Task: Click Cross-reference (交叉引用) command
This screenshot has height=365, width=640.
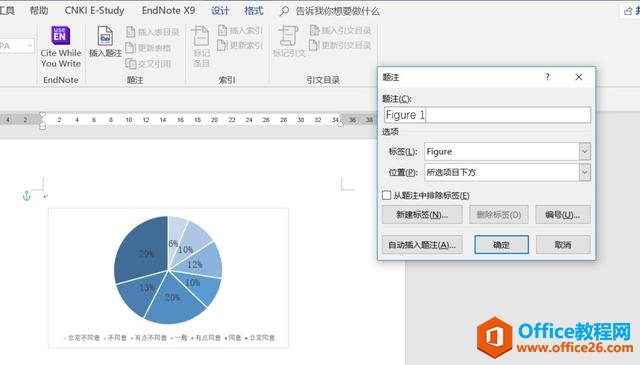Action: 148,64
